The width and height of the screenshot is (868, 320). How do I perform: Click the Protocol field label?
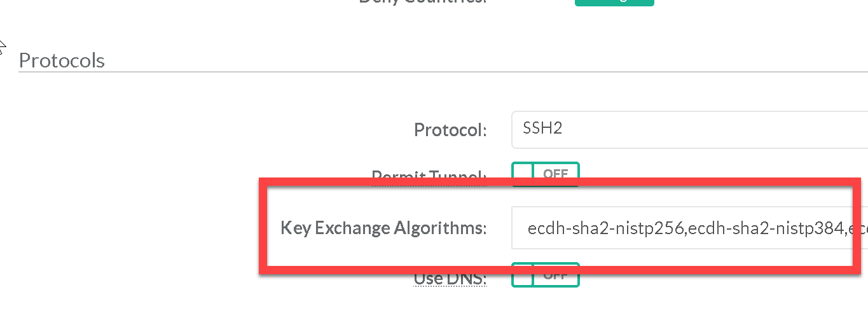click(450, 130)
